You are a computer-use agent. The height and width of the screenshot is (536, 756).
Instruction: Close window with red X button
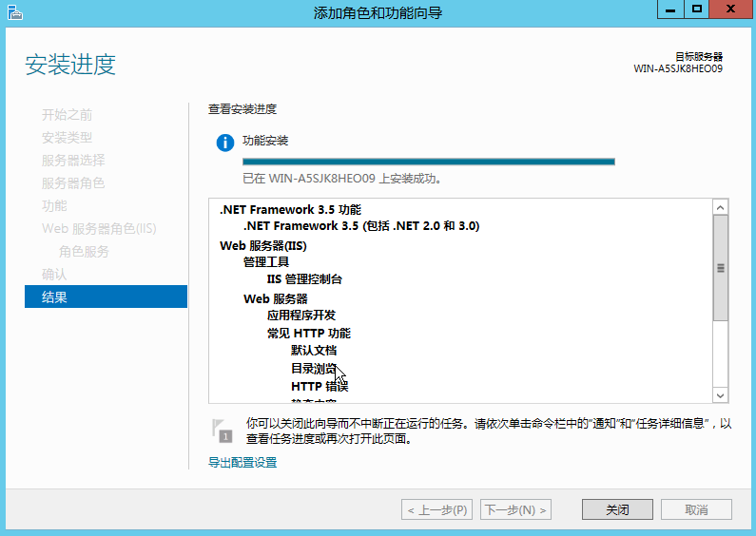point(731,10)
